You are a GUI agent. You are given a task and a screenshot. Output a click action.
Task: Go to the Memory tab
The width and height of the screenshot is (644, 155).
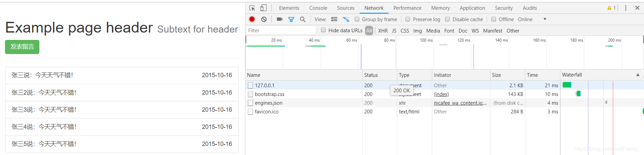[440, 8]
